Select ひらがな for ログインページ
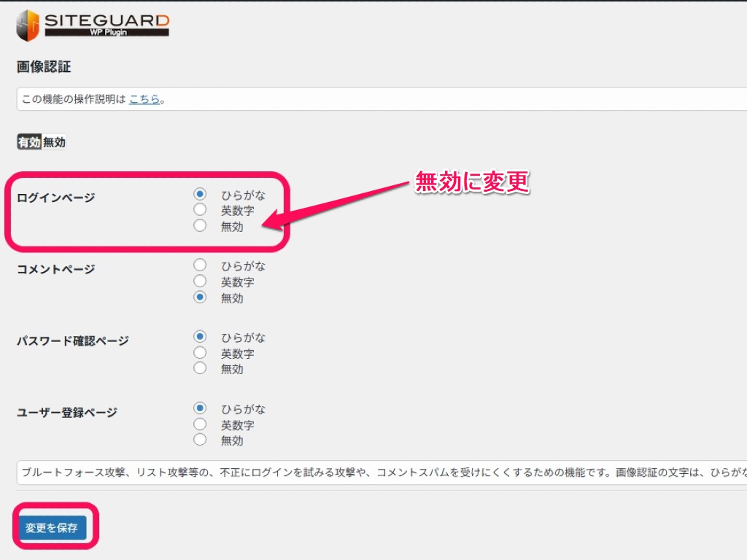This screenshot has height=560, width=747. (x=199, y=193)
